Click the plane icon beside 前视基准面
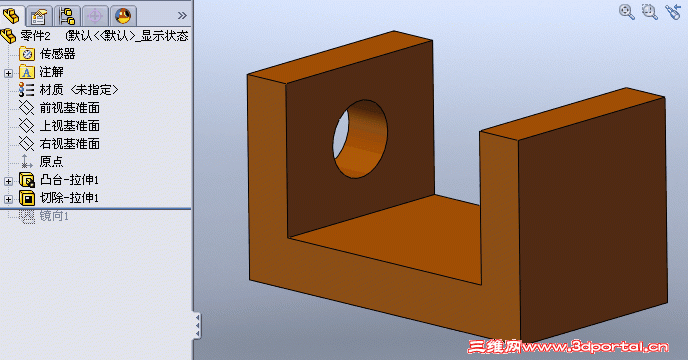The width and height of the screenshot is (688, 360). coord(26,108)
